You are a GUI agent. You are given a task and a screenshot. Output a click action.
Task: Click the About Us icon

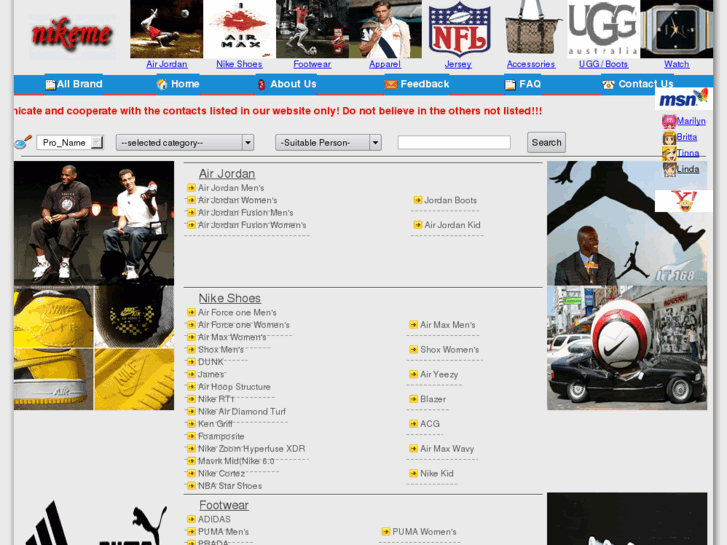[261, 84]
